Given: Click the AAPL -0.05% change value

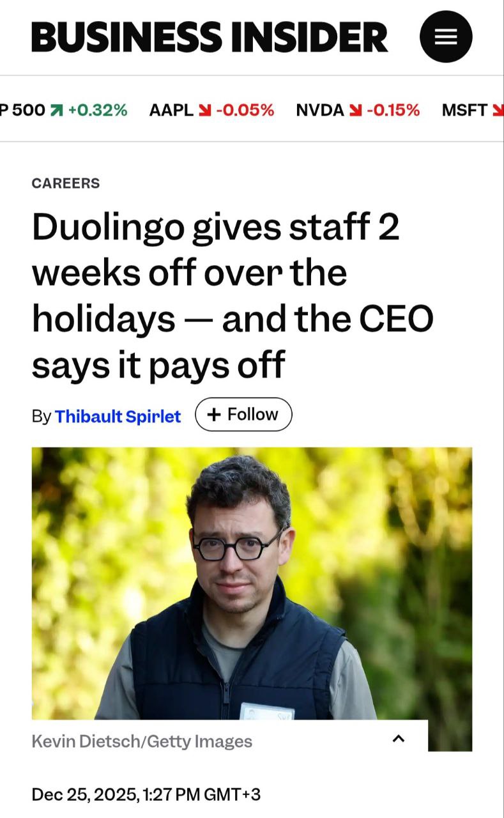Looking at the screenshot, I should 245,110.
